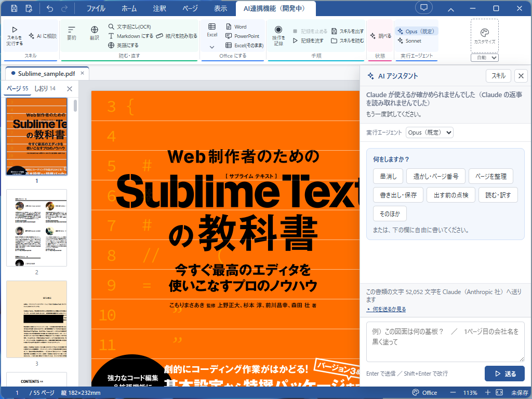This screenshot has height=399, width=532.
Task: Open the カスタマイズ palette
Action: coord(485,36)
